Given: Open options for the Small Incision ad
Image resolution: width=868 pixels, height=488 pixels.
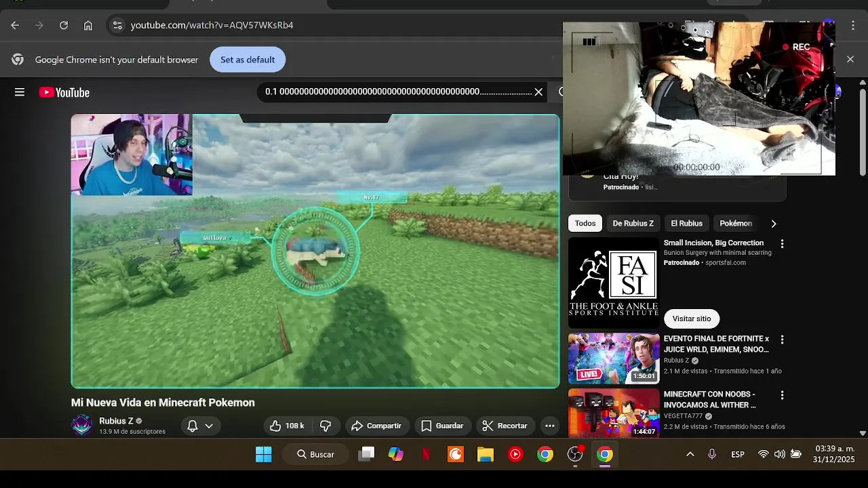Looking at the screenshot, I should (782, 243).
